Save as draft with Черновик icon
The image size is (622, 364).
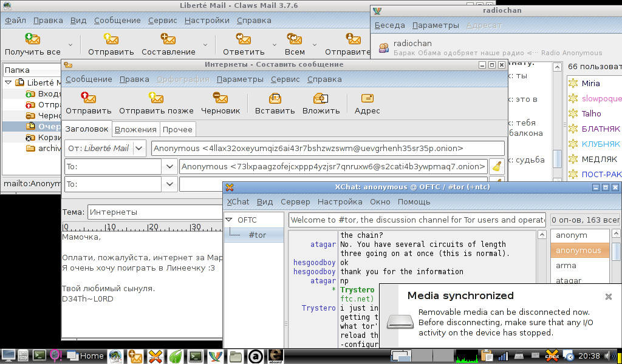point(220,98)
